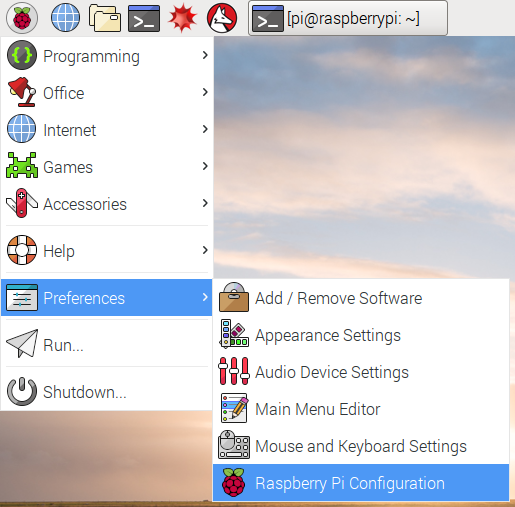Open the Games menu category
This screenshot has width=515, height=507.
pos(107,166)
